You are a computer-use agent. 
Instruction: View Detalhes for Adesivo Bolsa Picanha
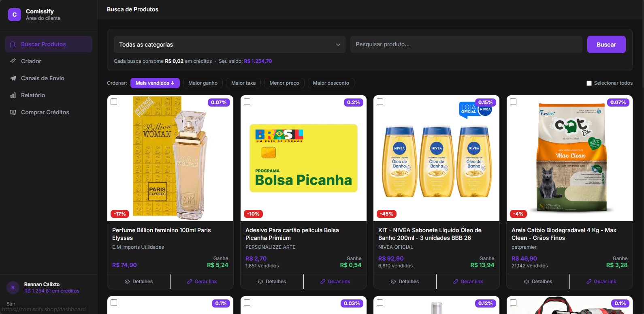272,282
